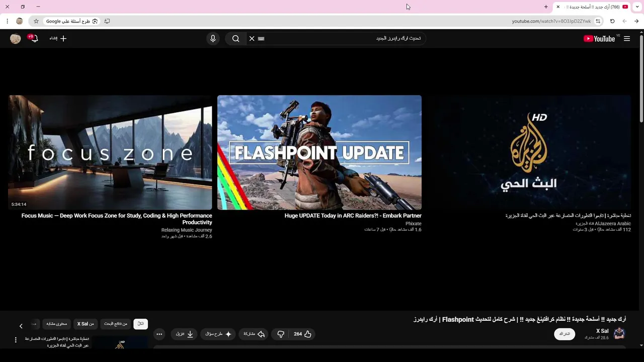Select the من نتائج البحث chip
This screenshot has height=362, width=644.
coord(116,324)
